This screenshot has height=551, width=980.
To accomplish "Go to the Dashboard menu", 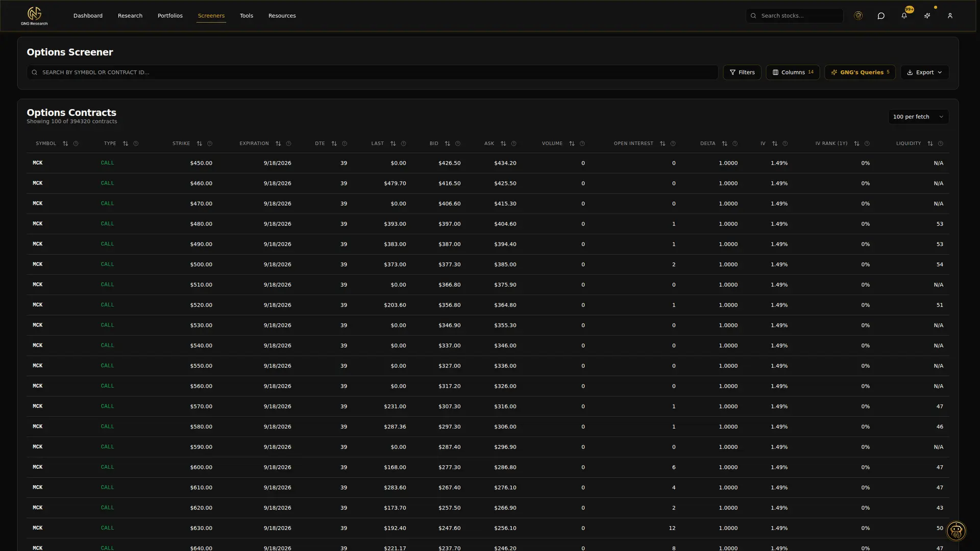I will coord(88,16).
